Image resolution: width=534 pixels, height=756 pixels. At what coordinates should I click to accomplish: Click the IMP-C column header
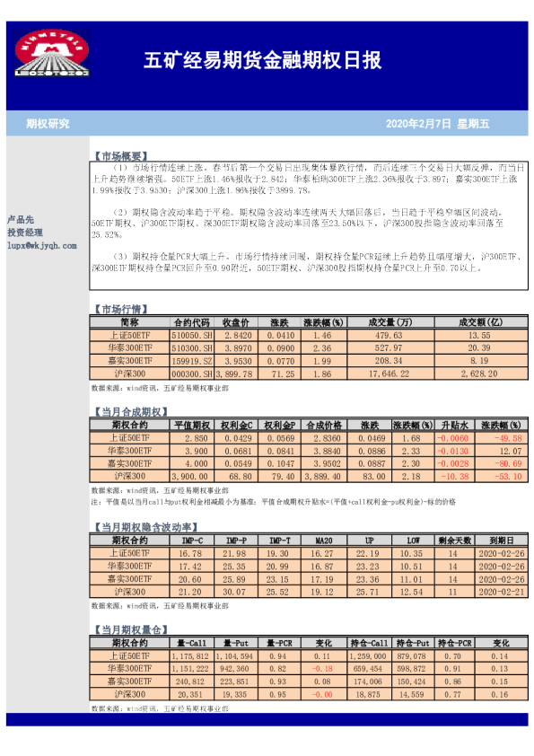click(192, 541)
